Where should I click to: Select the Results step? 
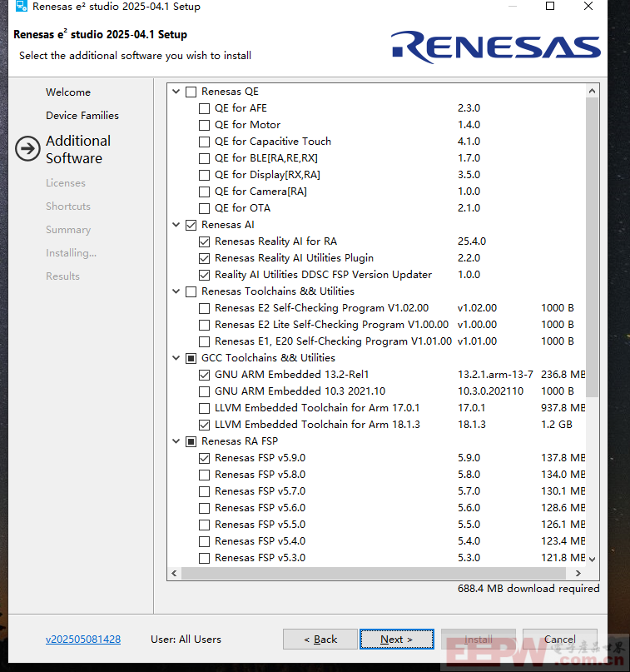pos(62,276)
